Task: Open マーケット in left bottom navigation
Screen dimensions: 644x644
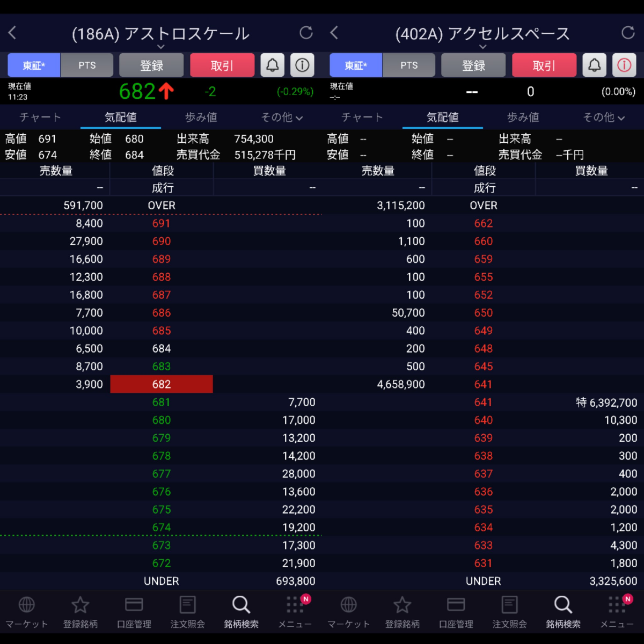Action: pos(26,612)
